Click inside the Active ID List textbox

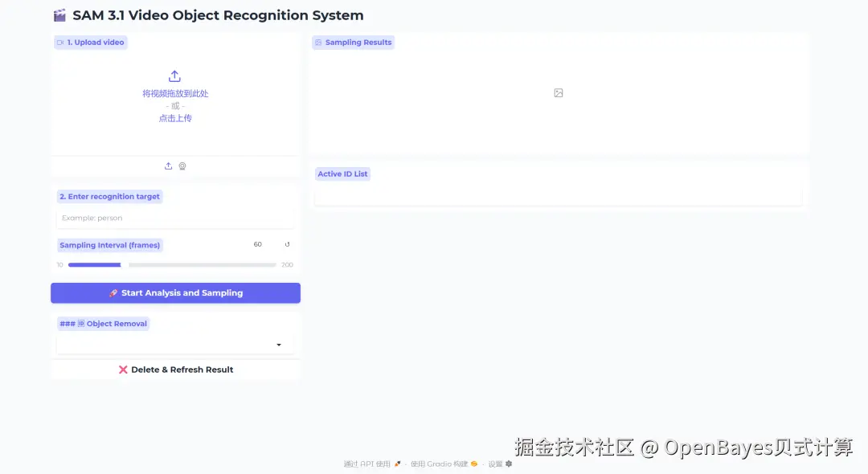pos(558,198)
